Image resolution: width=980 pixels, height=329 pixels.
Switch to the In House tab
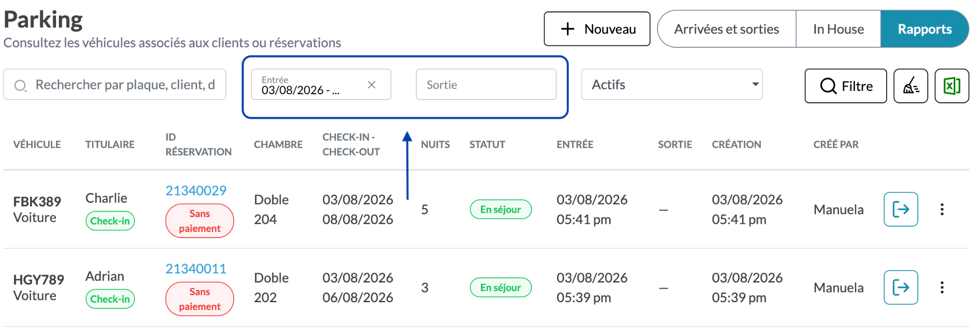[838, 29]
